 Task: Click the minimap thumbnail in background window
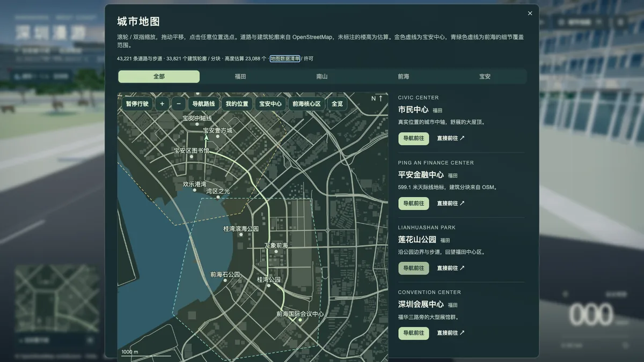(x=57, y=299)
